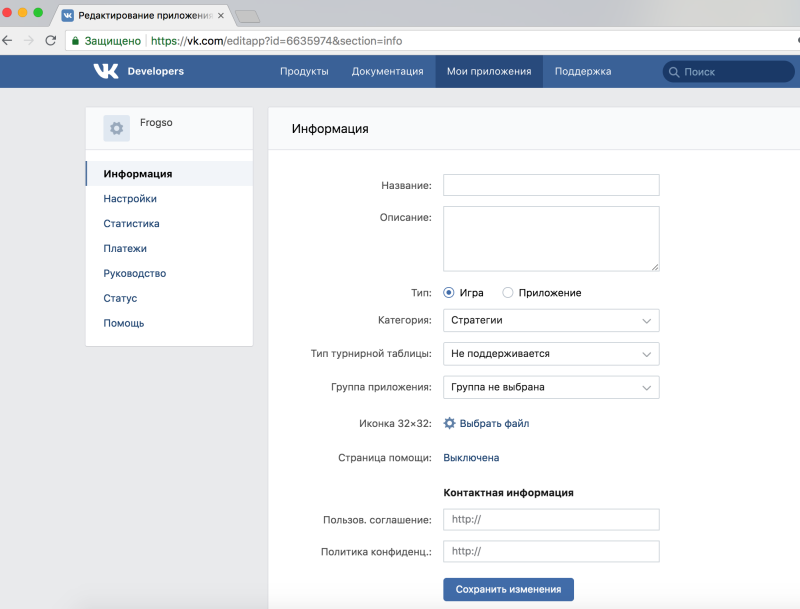Click the green lock security icon
This screenshot has height=609, width=800.
(75, 41)
